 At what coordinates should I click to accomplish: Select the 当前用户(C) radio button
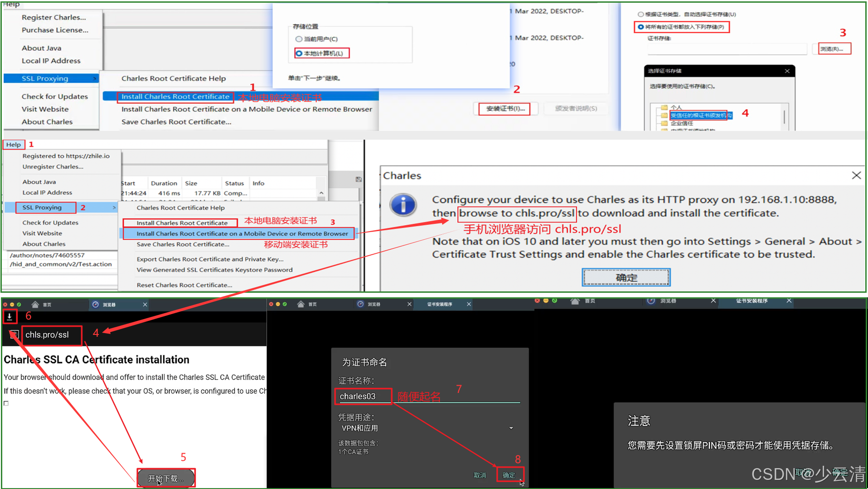tap(299, 39)
